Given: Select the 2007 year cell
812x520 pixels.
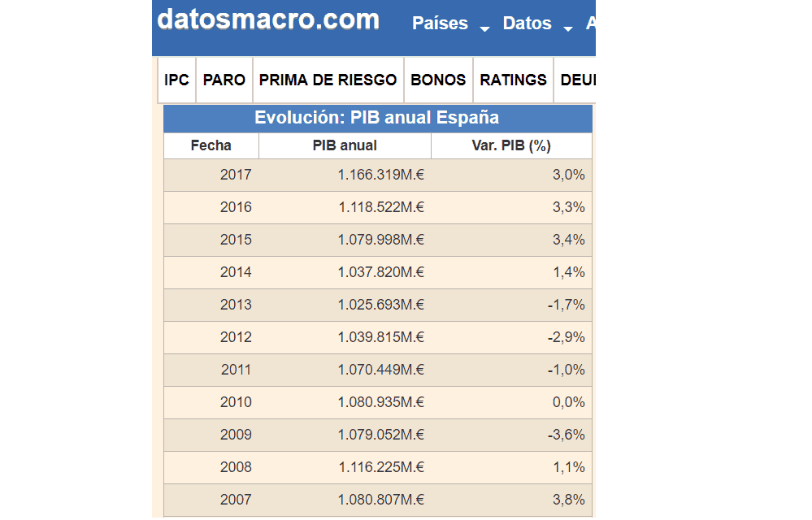Looking at the screenshot, I should click(236, 500).
